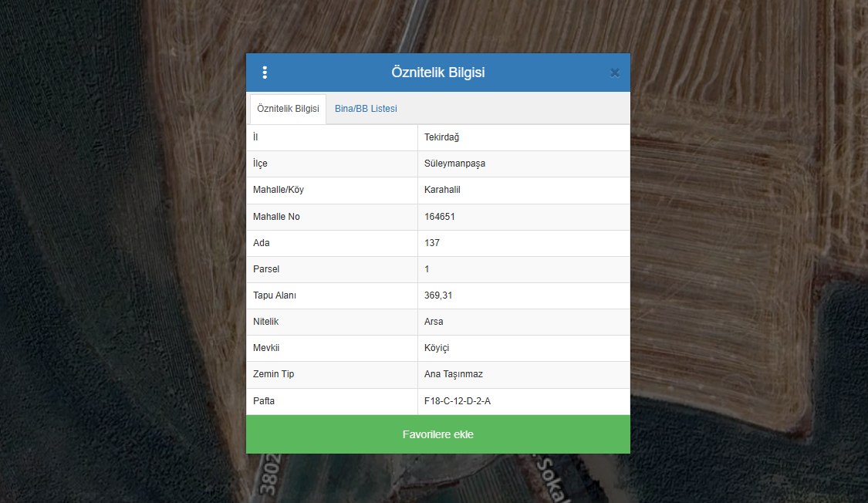Select the Öznitelik Bilgisi tab
The image size is (868, 503).
(288, 109)
